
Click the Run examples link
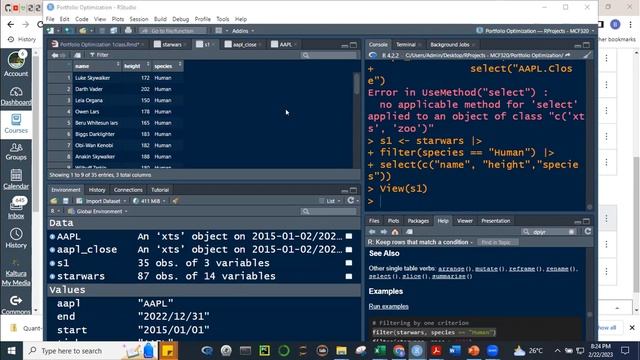(x=389, y=307)
